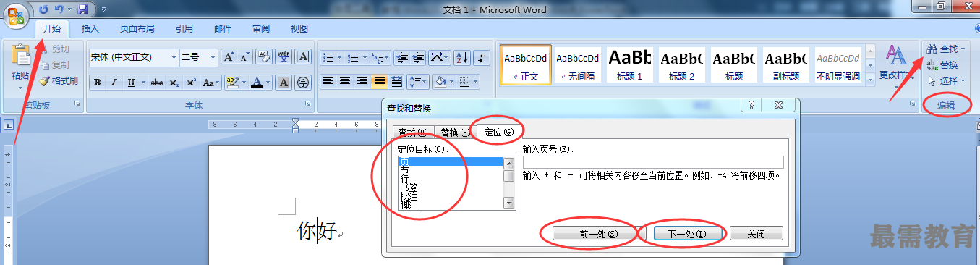
Task: Click the character border icon
Action: coord(303,57)
